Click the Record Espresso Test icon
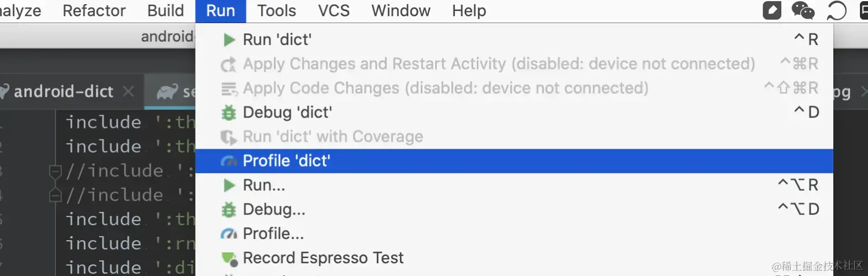 click(230, 258)
